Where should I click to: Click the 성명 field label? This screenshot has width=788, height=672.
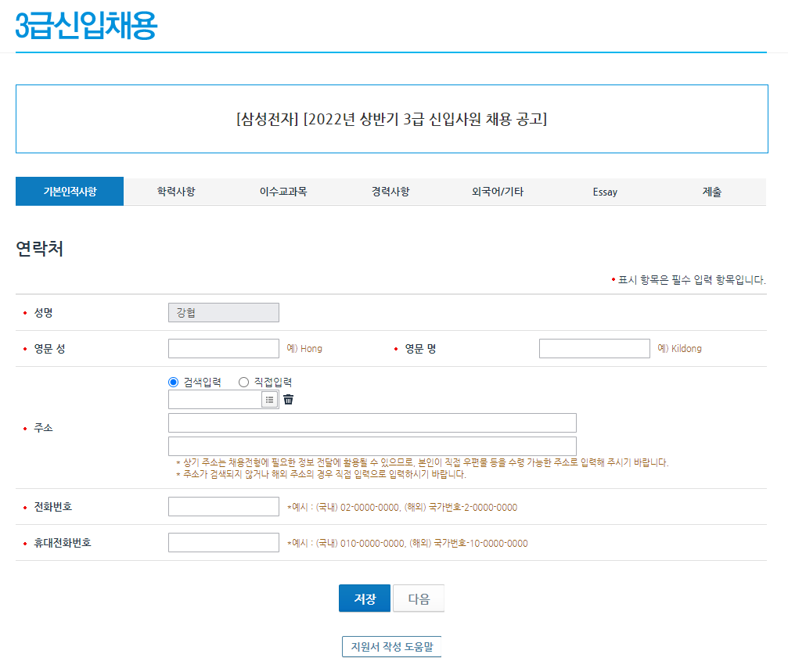[x=43, y=312]
